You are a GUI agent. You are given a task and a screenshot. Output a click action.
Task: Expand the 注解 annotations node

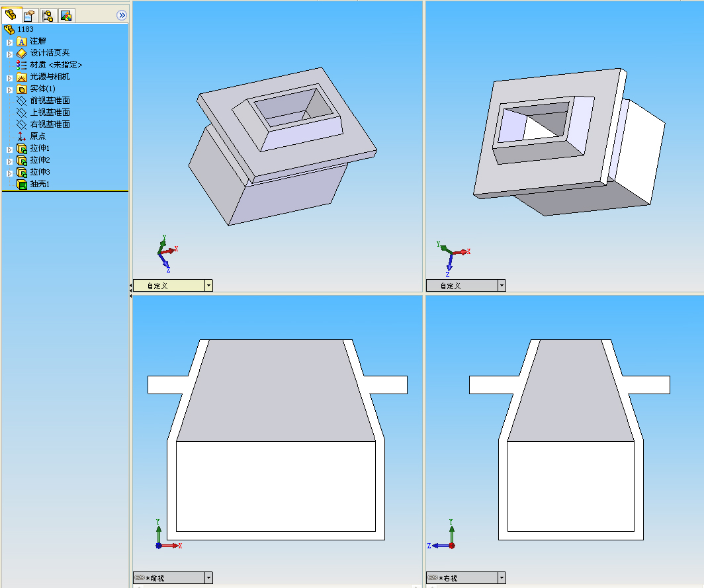point(9,42)
